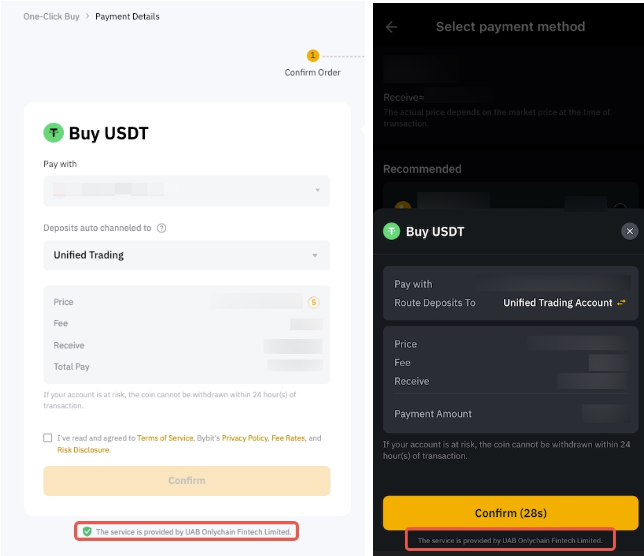Close the dark Buy USDT popup

[629, 231]
